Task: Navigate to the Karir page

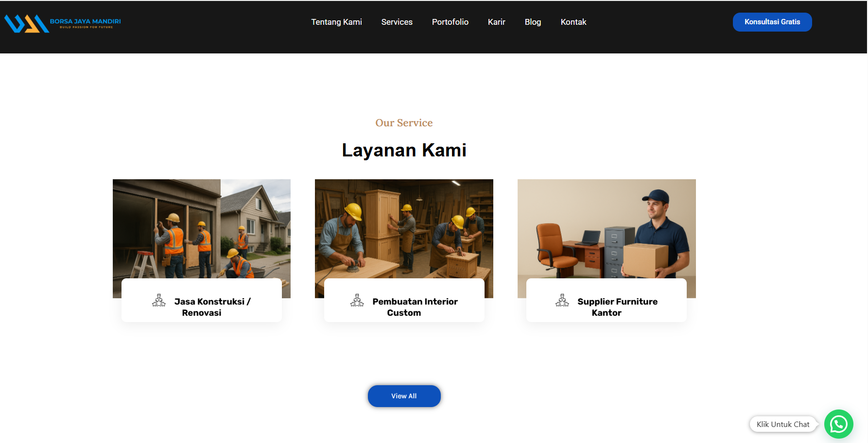Action: tap(496, 22)
